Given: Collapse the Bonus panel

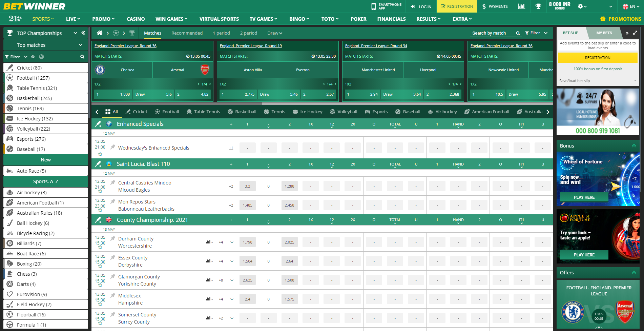Looking at the screenshot, I should [x=634, y=146].
